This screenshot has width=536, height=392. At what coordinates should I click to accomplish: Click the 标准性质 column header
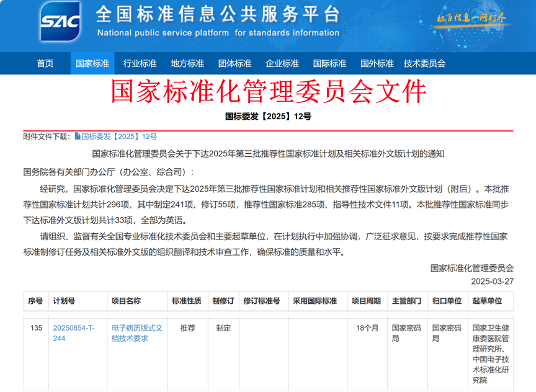pos(187,301)
